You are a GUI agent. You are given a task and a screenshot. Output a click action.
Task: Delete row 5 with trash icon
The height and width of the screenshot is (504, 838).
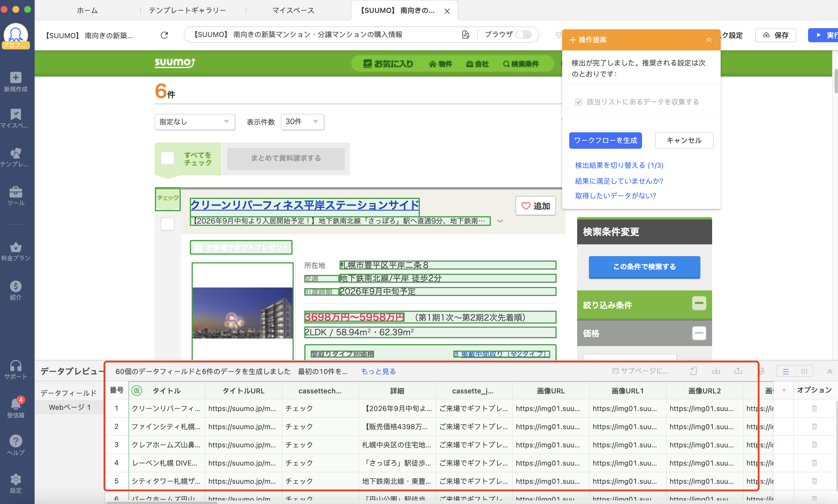coord(815,481)
